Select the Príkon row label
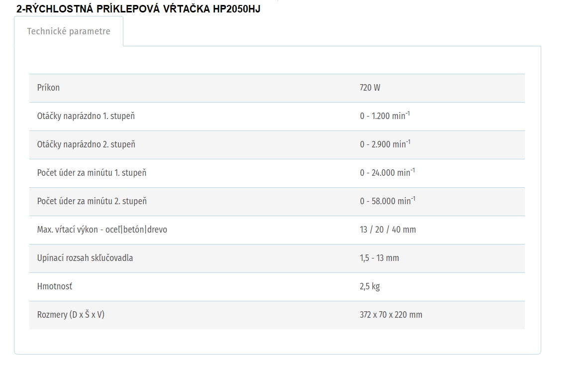The width and height of the screenshot is (588, 376). [x=48, y=88]
